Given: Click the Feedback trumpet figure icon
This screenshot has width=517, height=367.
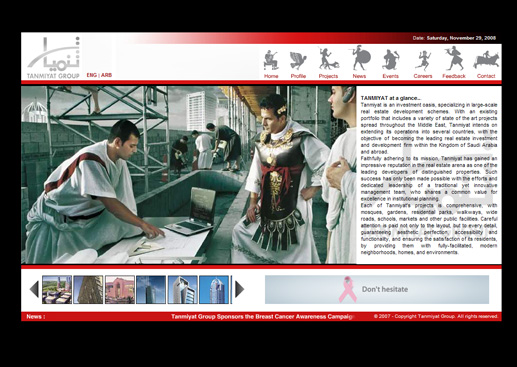Looking at the screenshot, I should 453,58.
